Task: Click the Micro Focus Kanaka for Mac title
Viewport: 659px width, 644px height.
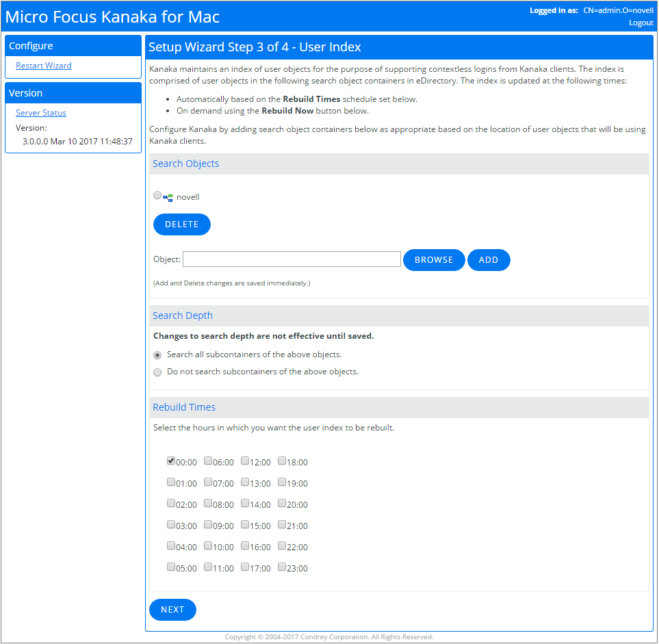Action: 112,17
